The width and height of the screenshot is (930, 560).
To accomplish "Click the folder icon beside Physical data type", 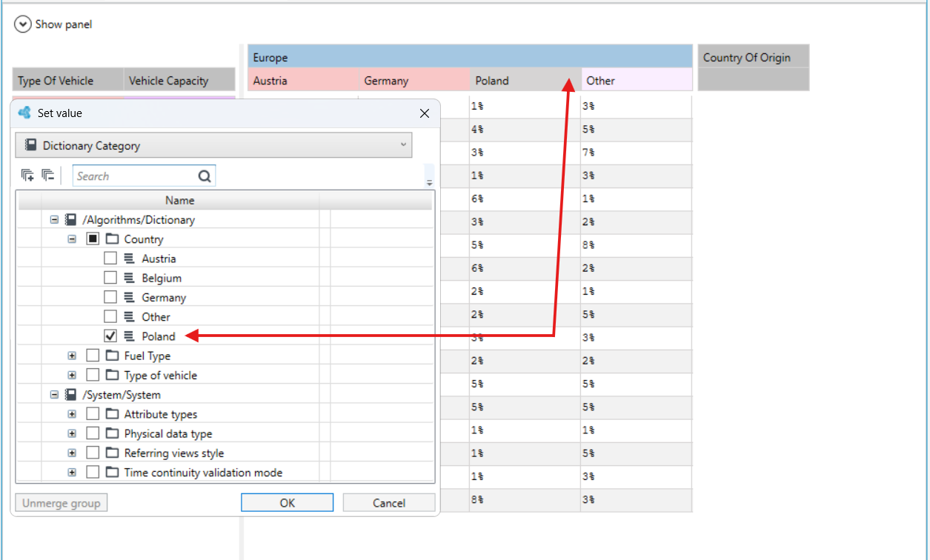I will (113, 433).
